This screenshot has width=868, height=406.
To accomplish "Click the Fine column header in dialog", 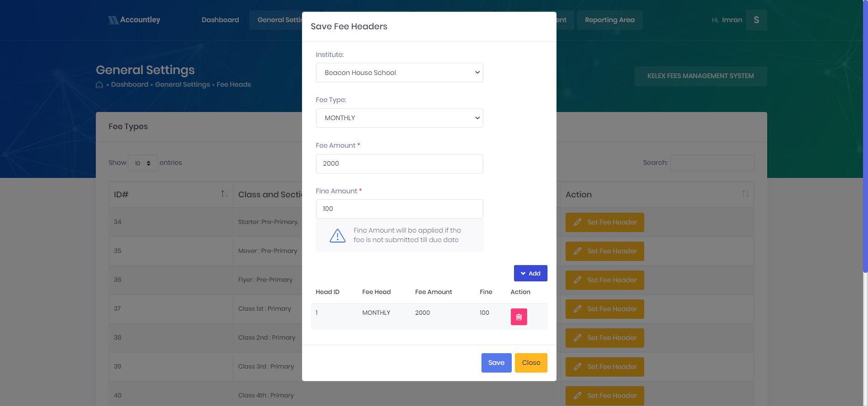I will (x=486, y=292).
